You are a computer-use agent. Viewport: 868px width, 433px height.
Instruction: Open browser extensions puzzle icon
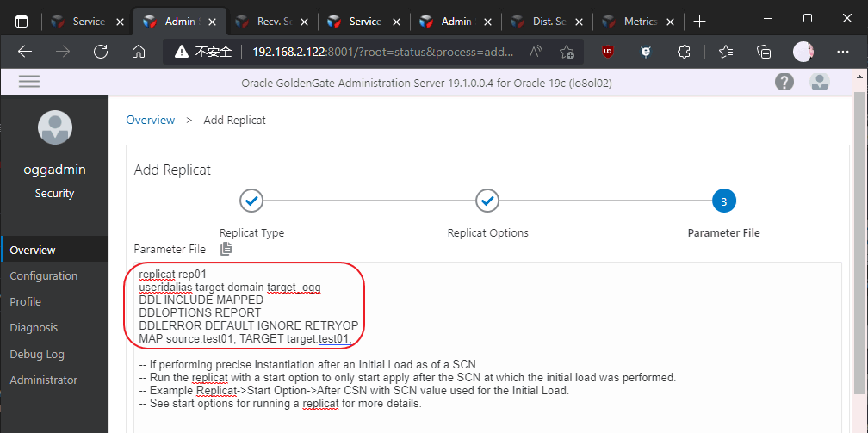point(685,52)
